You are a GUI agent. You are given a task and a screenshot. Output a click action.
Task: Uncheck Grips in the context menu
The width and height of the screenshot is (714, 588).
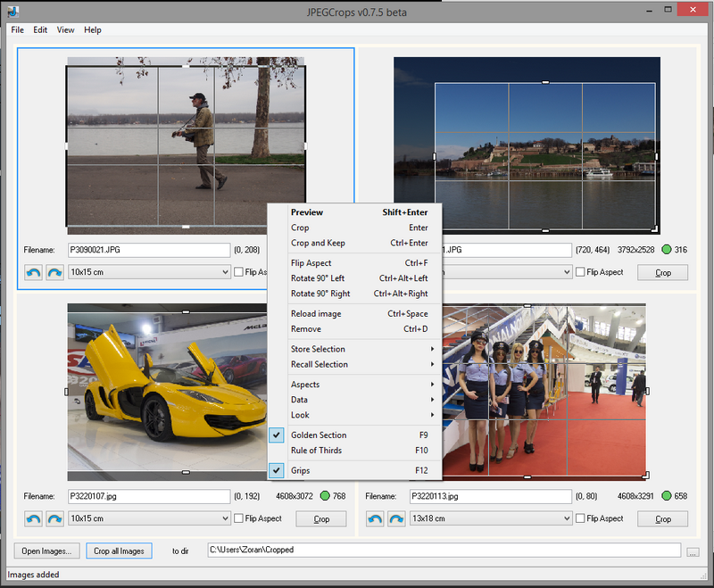[x=355, y=470]
